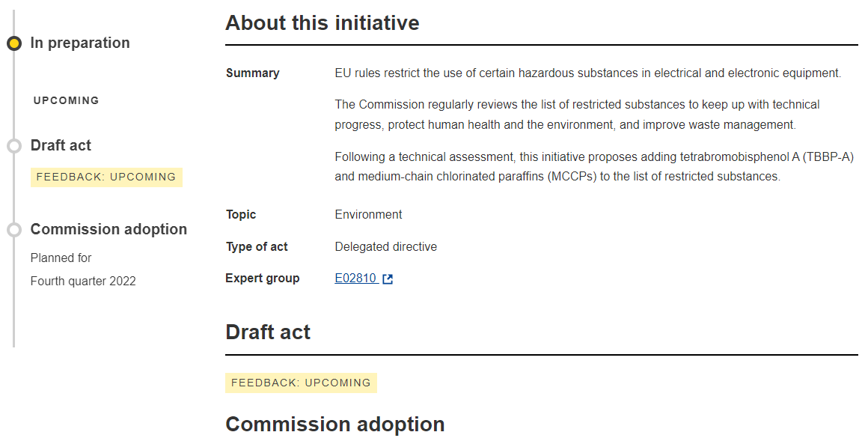The width and height of the screenshot is (868, 441).
Task: Click the Draft act section heading
Action: click(268, 332)
